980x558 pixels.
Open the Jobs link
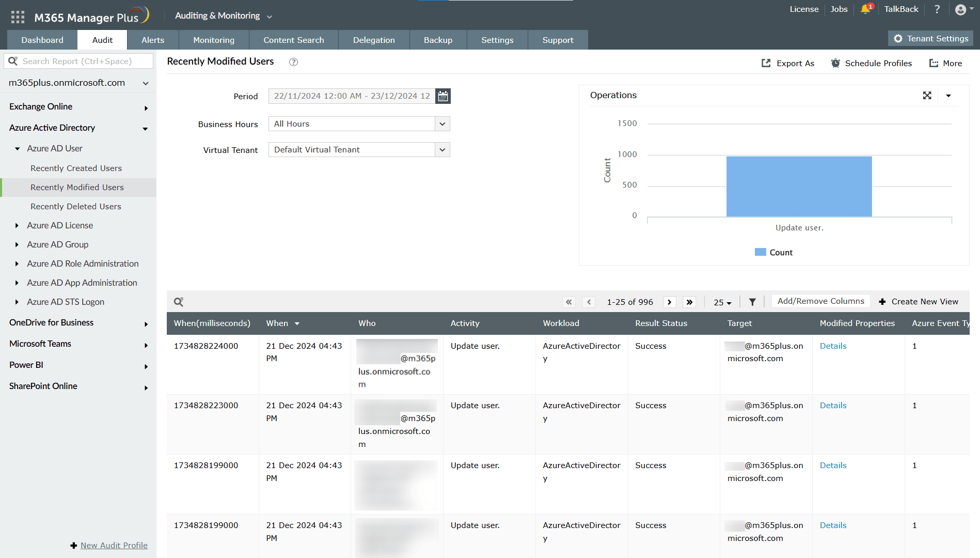coord(839,9)
